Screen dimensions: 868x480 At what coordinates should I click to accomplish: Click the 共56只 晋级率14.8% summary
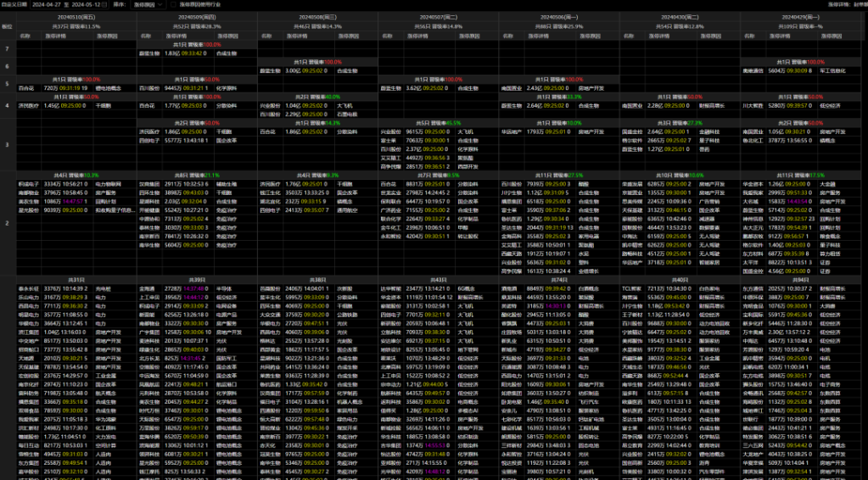[439, 26]
